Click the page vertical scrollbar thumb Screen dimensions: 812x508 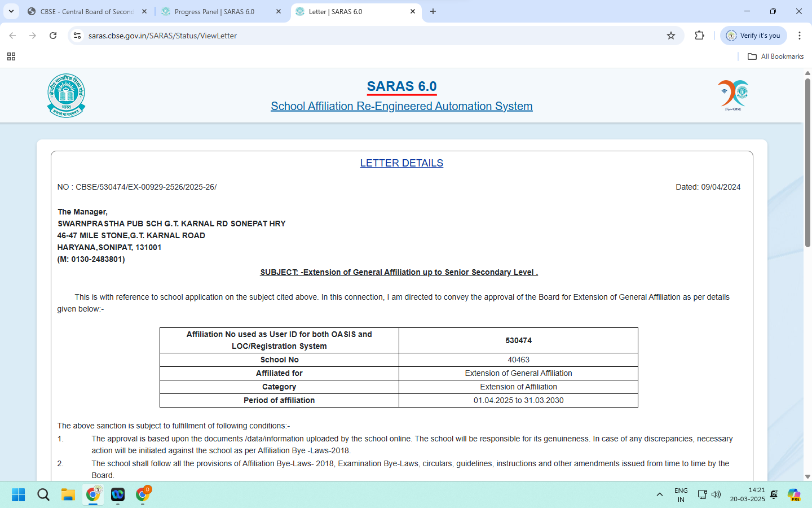(x=807, y=164)
